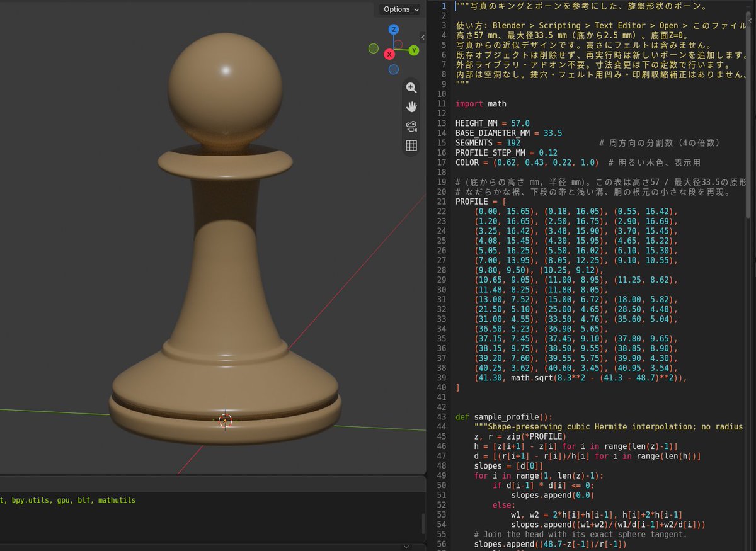Click the red X axis gizmo handle
756x551 pixels.
tap(389, 55)
